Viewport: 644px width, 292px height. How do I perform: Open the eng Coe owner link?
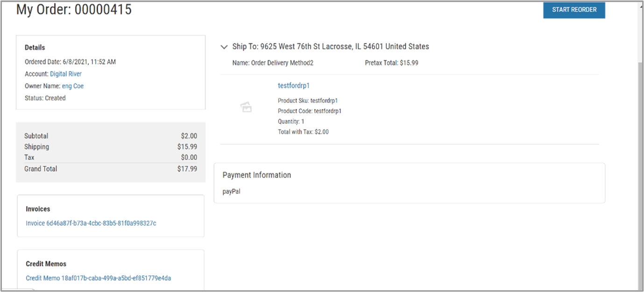tap(73, 86)
